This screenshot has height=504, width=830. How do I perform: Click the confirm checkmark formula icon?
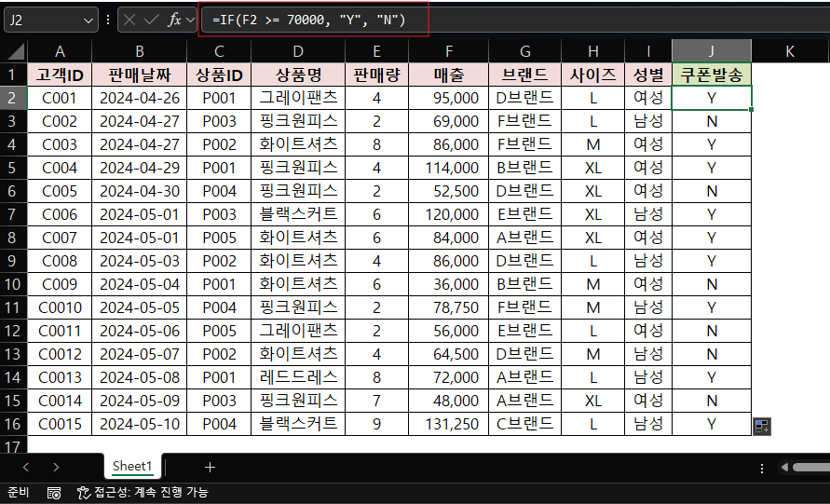pyautogui.click(x=152, y=20)
